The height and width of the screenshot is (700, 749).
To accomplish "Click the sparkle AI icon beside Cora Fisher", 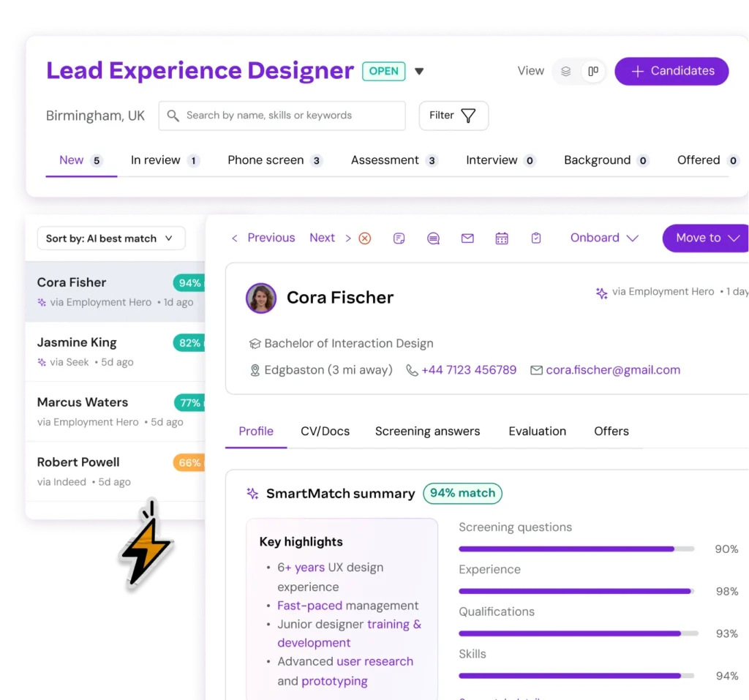I will pos(42,301).
